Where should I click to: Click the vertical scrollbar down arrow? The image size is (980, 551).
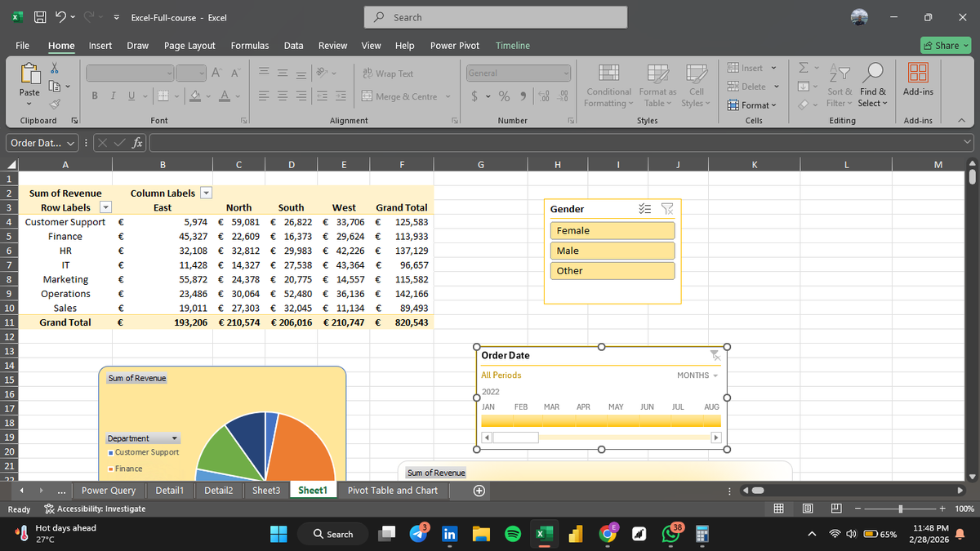click(x=972, y=478)
